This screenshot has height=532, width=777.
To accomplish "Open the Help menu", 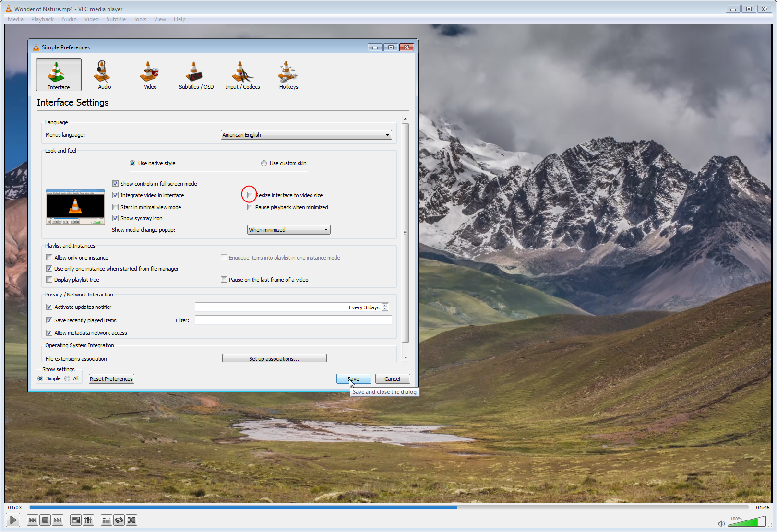I will point(179,19).
